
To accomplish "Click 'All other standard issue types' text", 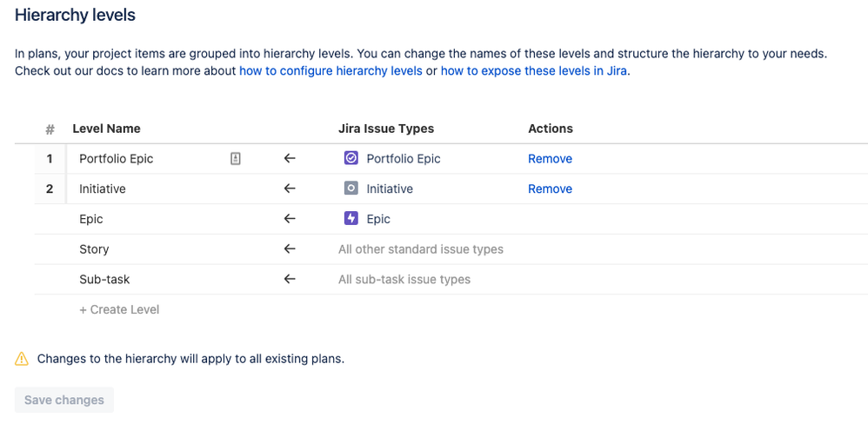I will click(x=421, y=249).
